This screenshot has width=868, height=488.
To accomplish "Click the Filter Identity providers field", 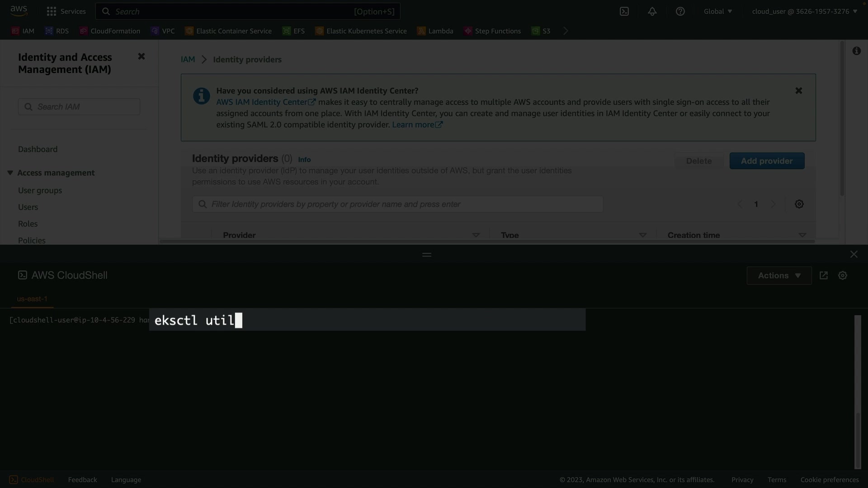I will click(x=398, y=205).
